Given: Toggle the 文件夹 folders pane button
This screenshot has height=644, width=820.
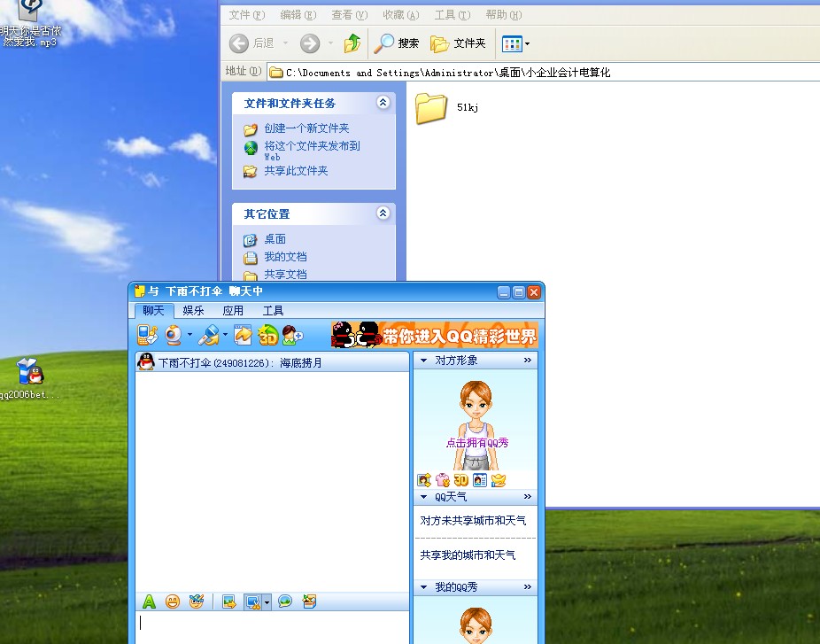Looking at the screenshot, I should click(x=458, y=43).
